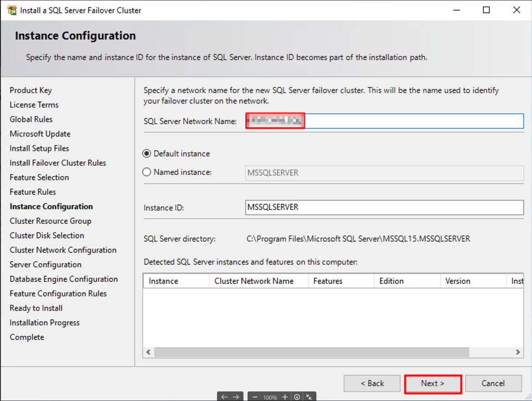This screenshot has width=532, height=401.
Task: Click the SQL Server Network Name field
Action: click(384, 121)
